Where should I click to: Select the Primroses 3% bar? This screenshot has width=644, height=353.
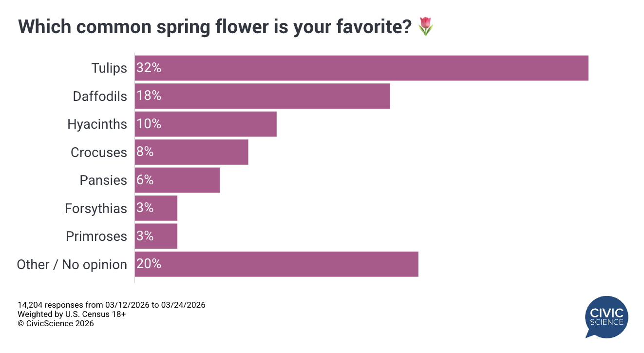pos(156,236)
